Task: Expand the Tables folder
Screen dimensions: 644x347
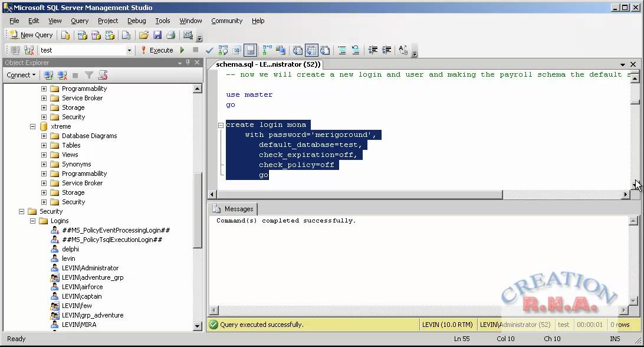Action: pos(44,146)
